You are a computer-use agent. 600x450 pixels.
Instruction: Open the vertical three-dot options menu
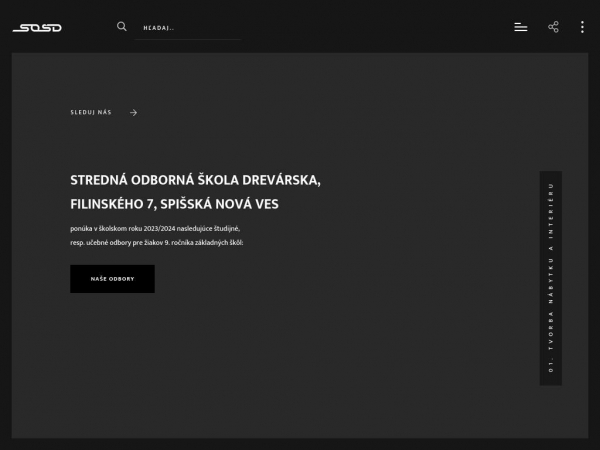coord(582,27)
